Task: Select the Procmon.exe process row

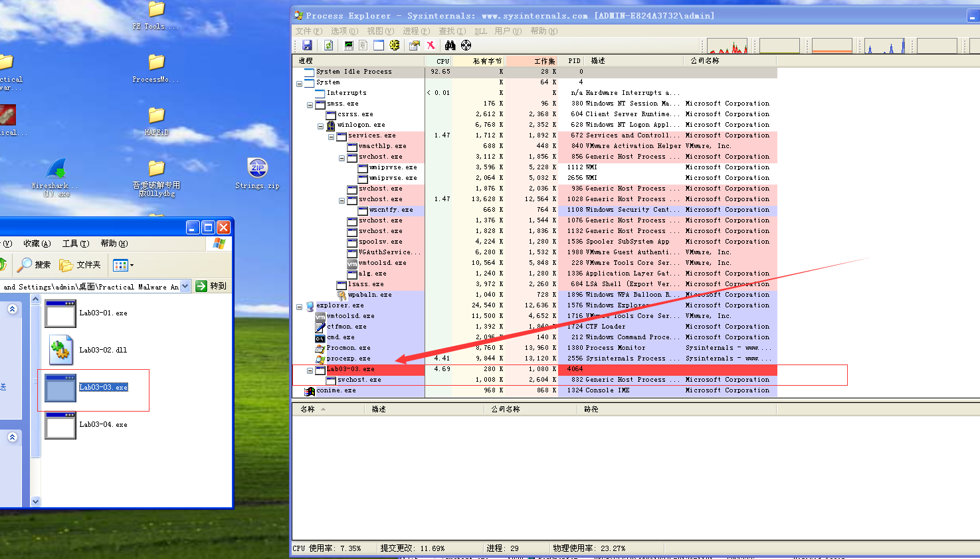Action: click(535, 348)
